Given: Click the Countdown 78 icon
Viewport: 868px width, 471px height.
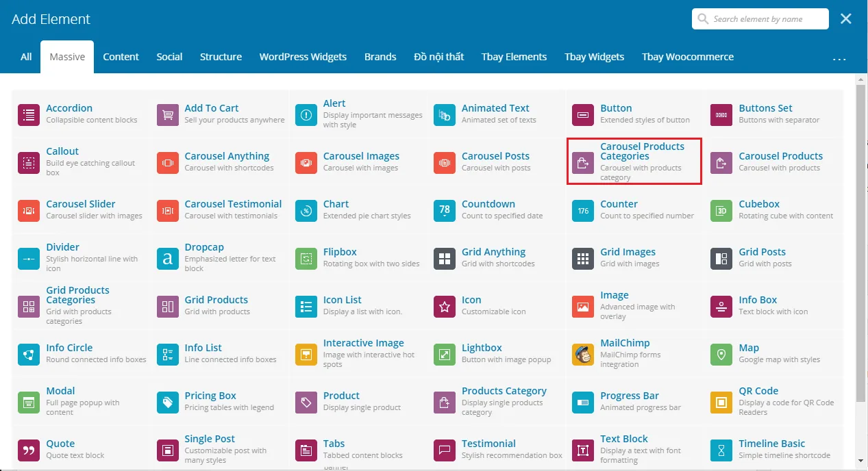Looking at the screenshot, I should click(x=445, y=211).
